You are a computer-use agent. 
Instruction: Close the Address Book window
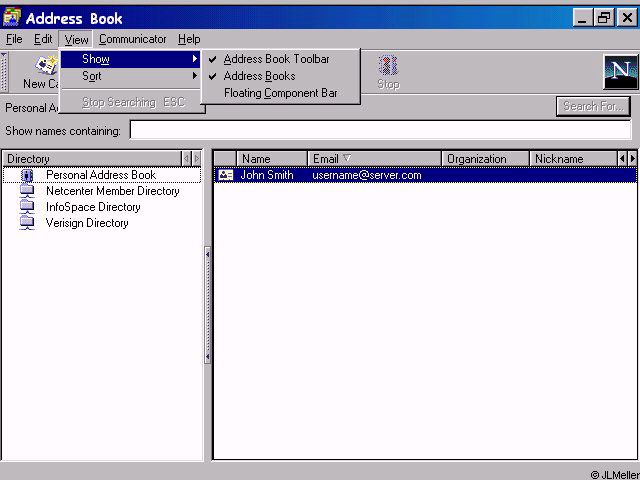[627, 18]
